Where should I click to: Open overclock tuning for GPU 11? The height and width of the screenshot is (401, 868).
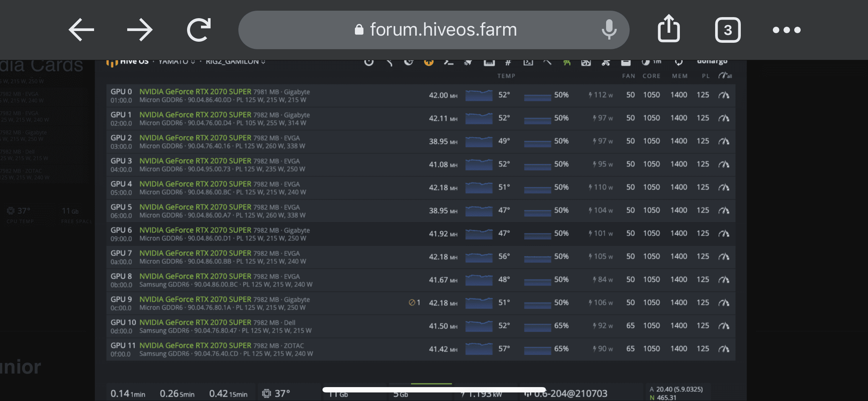pos(724,349)
